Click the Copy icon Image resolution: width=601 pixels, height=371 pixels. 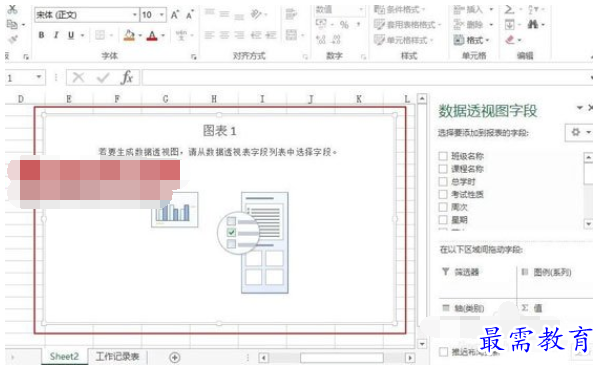pos(12,24)
